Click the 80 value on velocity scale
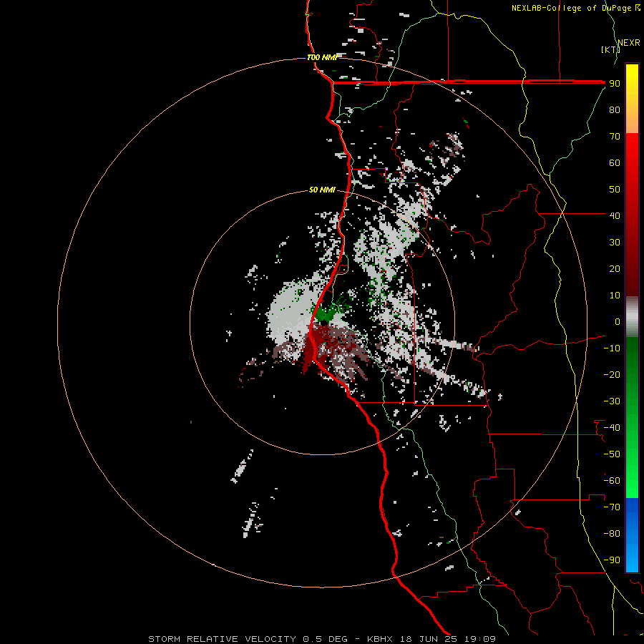 coord(615,109)
